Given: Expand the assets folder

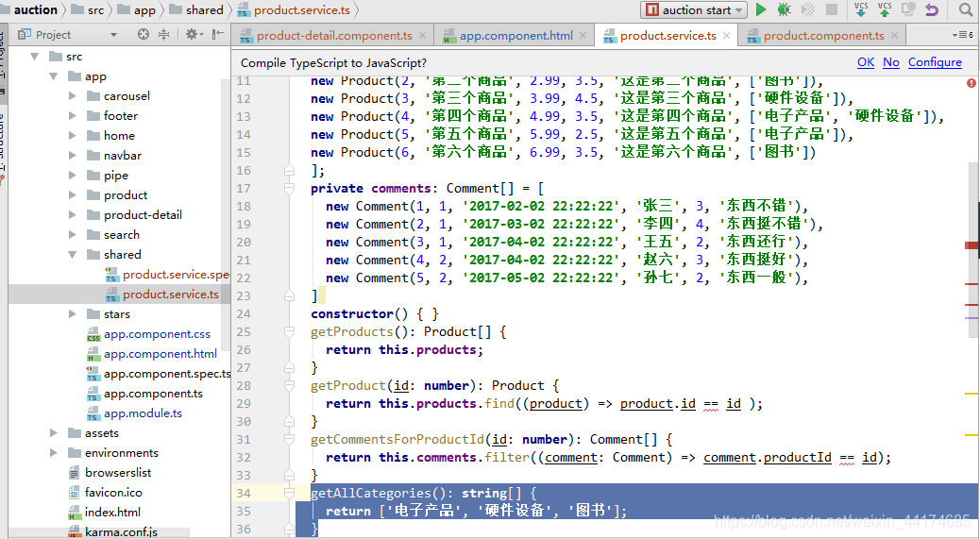Looking at the screenshot, I should 54,433.
